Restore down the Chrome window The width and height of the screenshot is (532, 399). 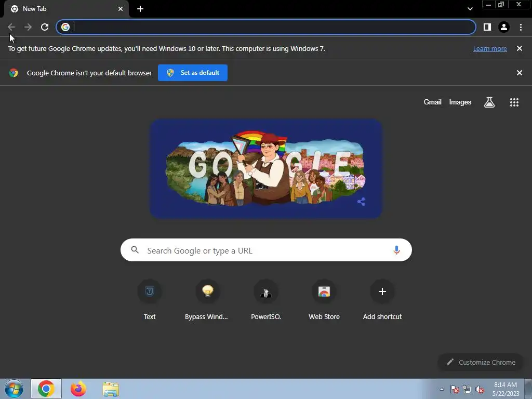501,4
